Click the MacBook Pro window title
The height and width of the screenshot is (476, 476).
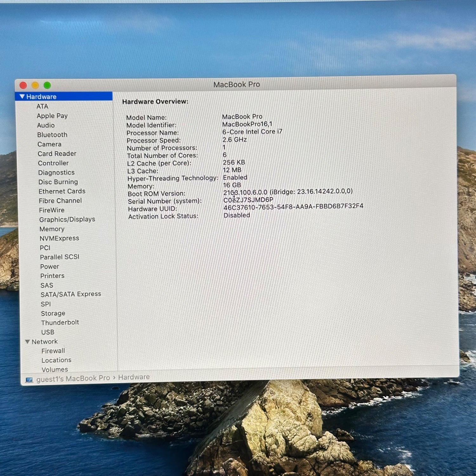tap(237, 84)
